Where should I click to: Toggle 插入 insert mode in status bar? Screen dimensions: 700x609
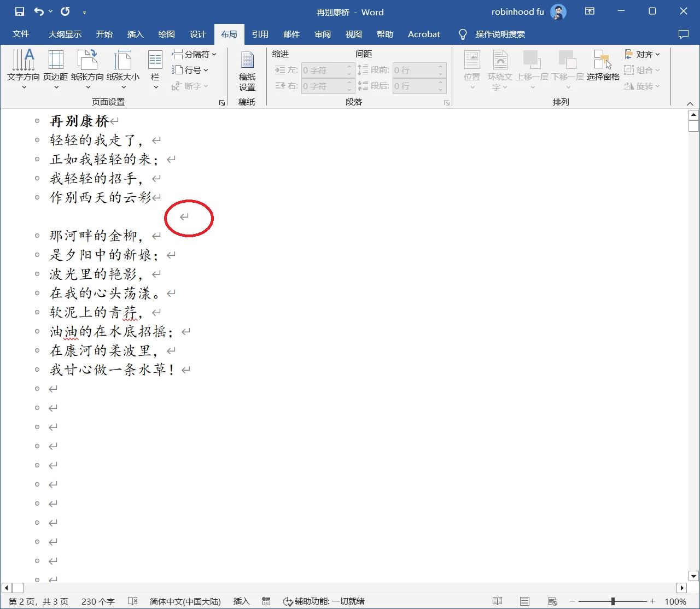click(241, 601)
